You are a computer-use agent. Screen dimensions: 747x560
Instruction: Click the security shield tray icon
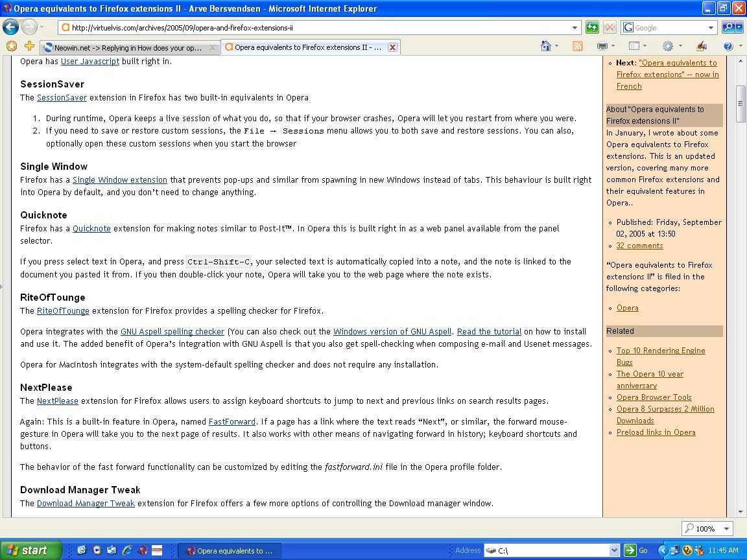pos(687,550)
